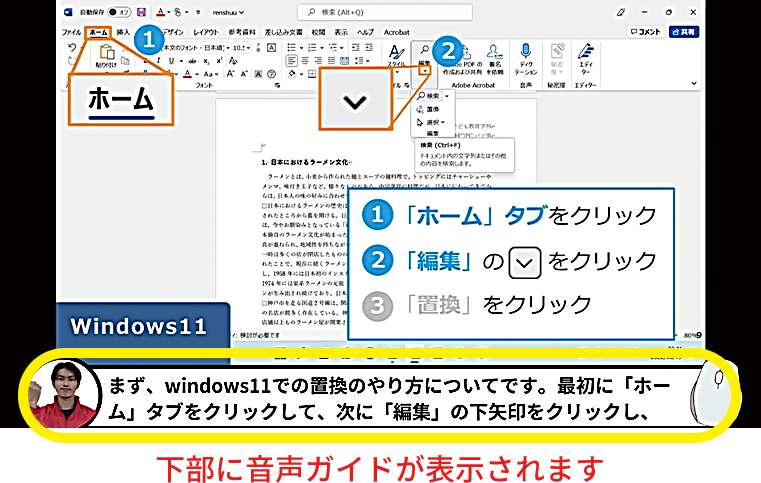Switch to the レイアウト tab
This screenshot has width=761, height=483.
click(x=206, y=32)
